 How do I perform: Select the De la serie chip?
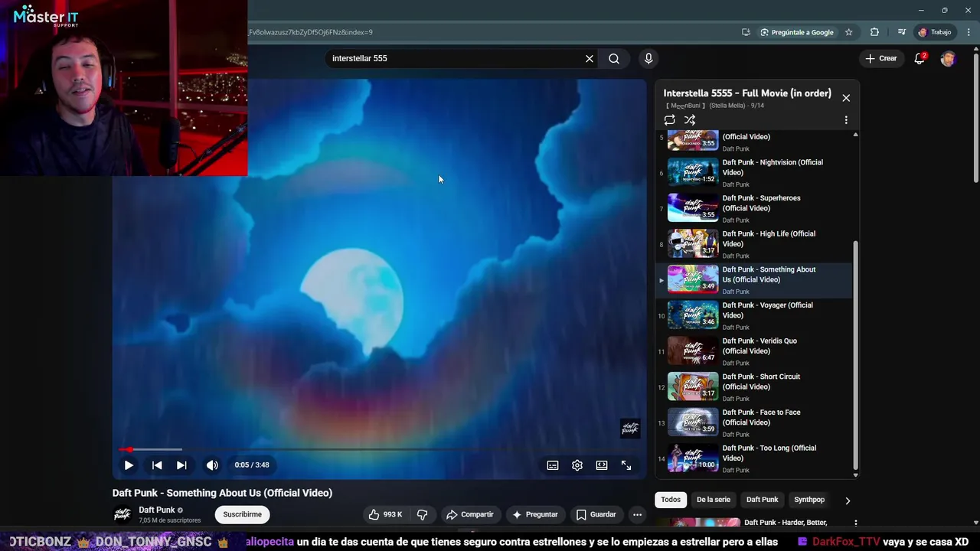coord(714,500)
